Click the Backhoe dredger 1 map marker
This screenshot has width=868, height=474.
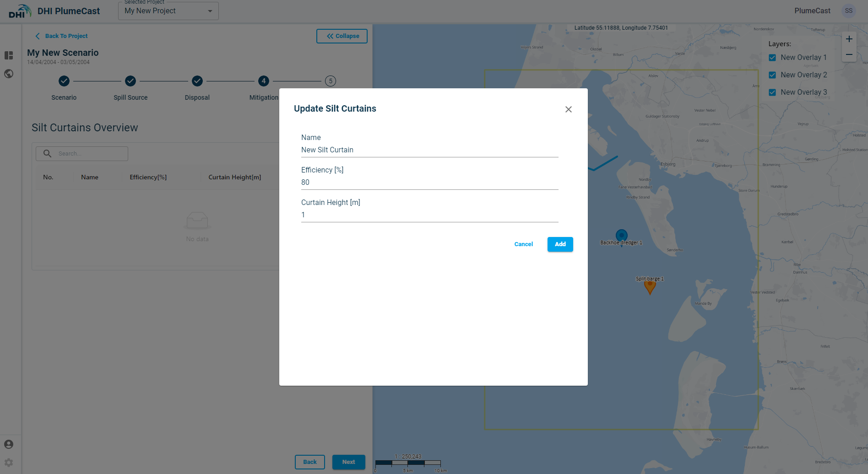[x=621, y=236]
